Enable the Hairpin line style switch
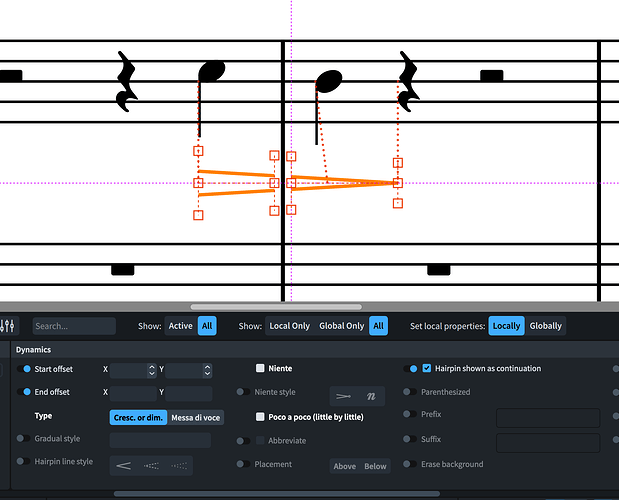This screenshot has height=500, width=619. point(24,461)
